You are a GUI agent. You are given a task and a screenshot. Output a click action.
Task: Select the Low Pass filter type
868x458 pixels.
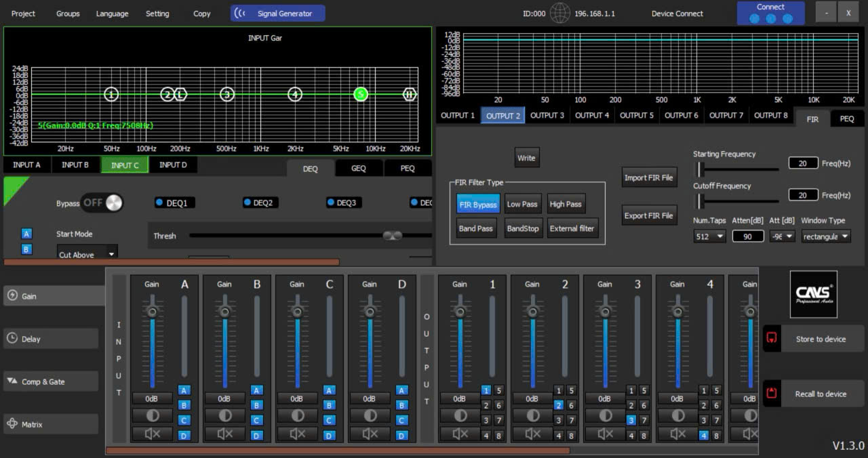[522, 204]
